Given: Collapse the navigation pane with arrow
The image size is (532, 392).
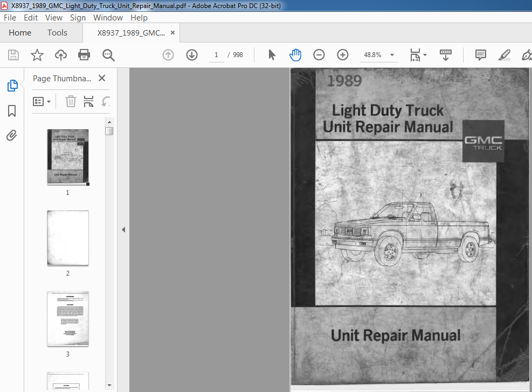Looking at the screenshot, I should click(123, 230).
